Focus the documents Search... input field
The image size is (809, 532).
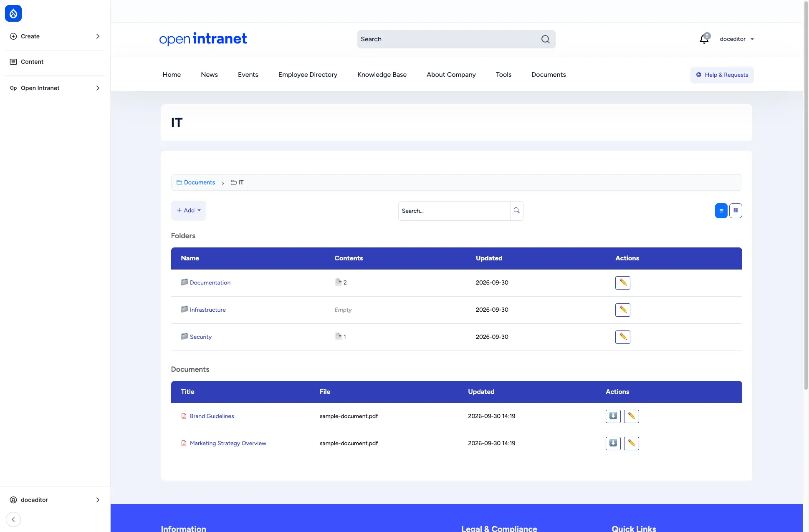(x=454, y=211)
